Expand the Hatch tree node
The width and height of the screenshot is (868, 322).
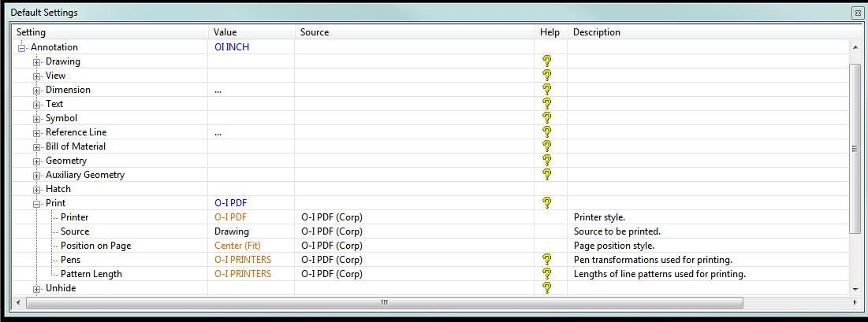[x=36, y=190]
